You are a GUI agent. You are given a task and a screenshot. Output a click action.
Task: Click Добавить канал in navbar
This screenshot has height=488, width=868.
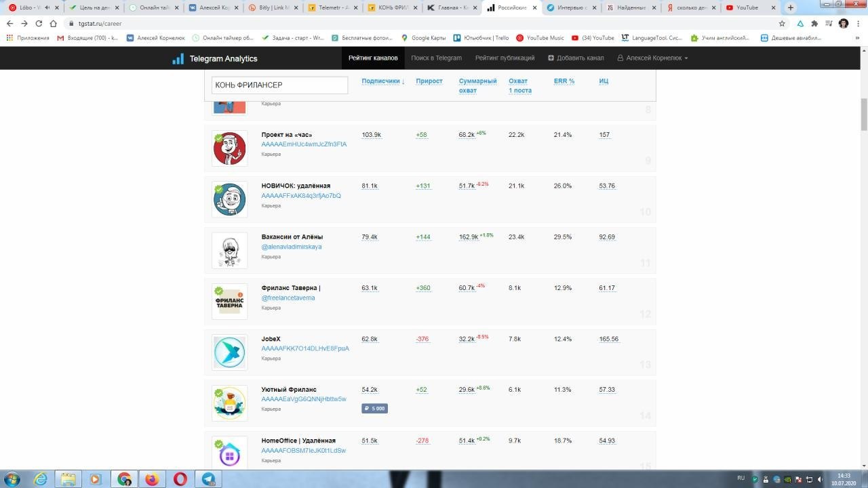[x=576, y=58]
